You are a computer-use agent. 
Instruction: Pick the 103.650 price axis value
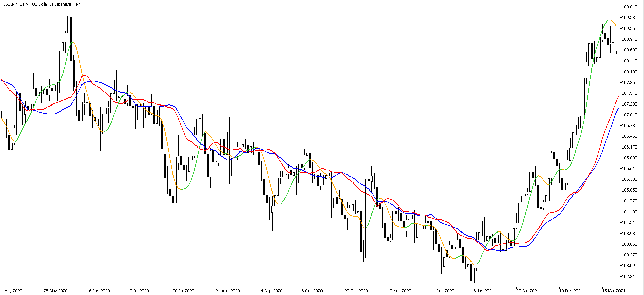pyautogui.click(x=629, y=244)
